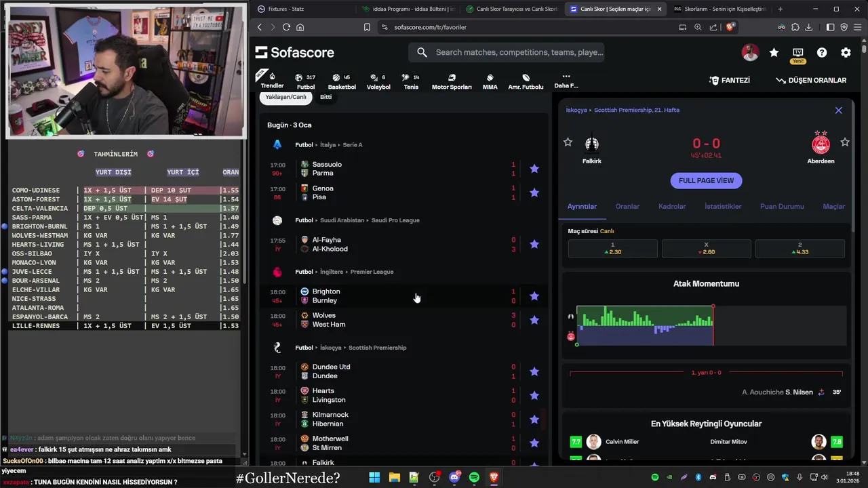Click the browser address bar URL
Image resolution: width=868 pixels, height=488 pixels.
click(x=430, y=27)
